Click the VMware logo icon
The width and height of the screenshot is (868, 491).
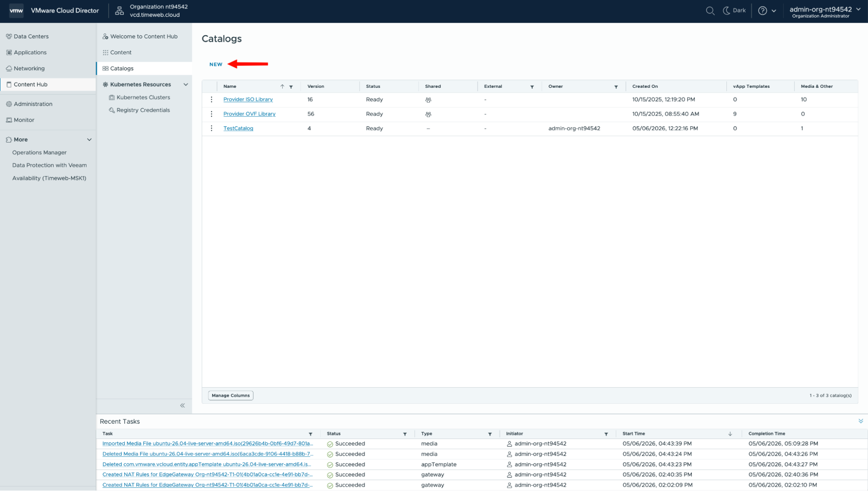16,11
